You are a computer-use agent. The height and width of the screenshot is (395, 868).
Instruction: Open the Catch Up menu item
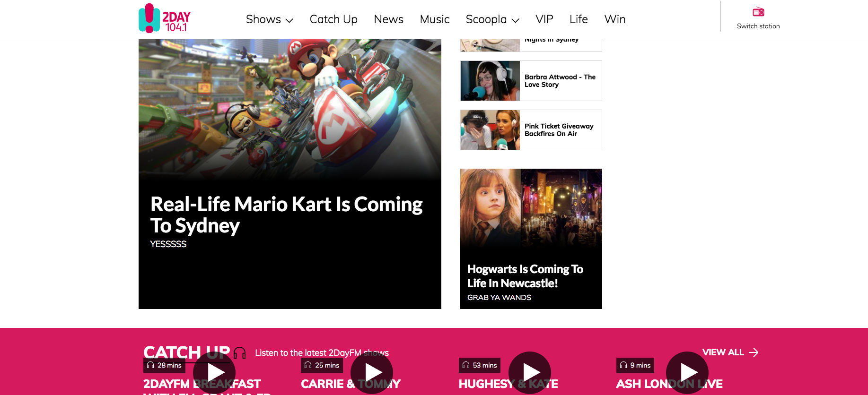333,19
